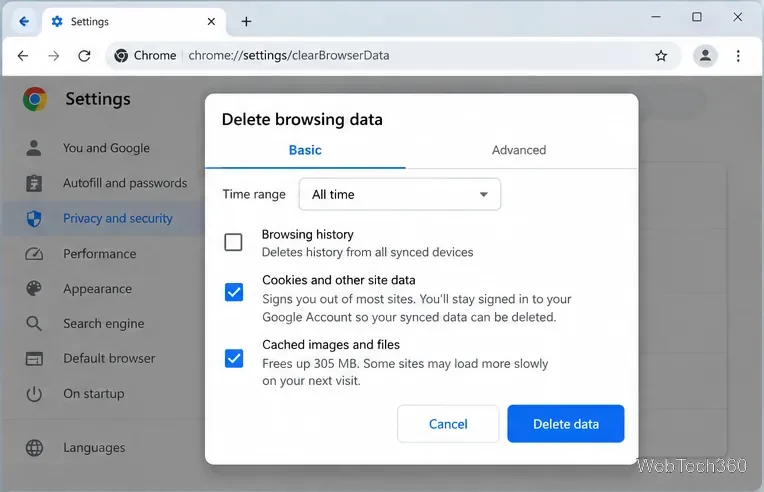Click the Autofill and passwords clipboard icon
Screen dimensions: 764x492
point(34,183)
